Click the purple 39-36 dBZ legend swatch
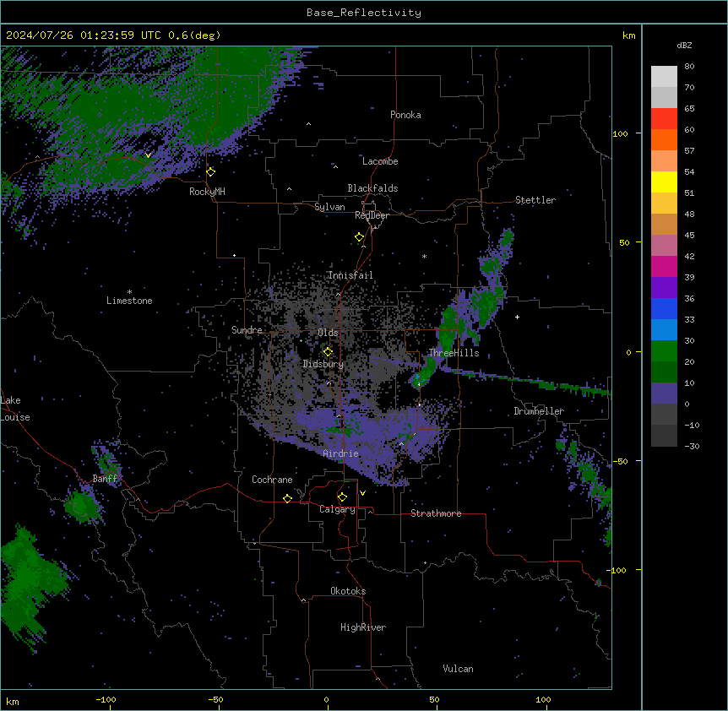 point(664,288)
